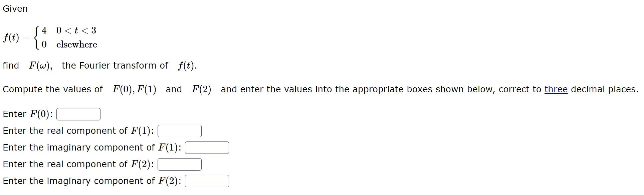Click the word Given at the top
Viewport: 644px width, 195px height.
pyautogui.click(x=15, y=9)
